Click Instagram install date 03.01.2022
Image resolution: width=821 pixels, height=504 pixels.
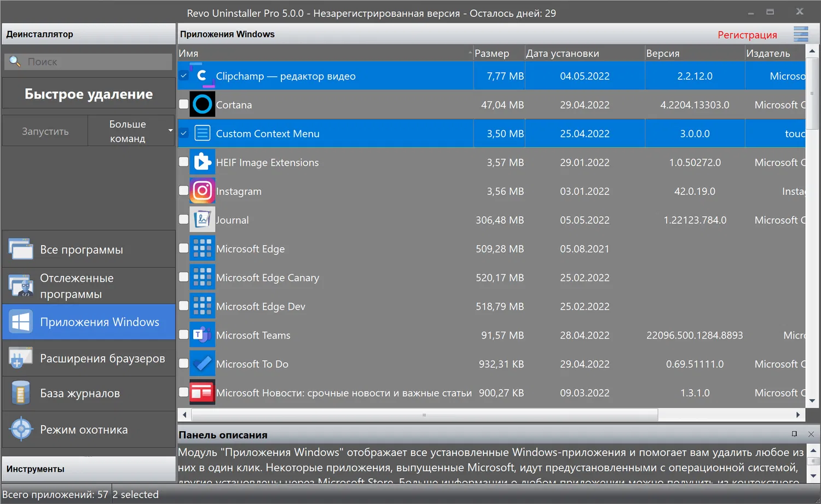pos(585,191)
